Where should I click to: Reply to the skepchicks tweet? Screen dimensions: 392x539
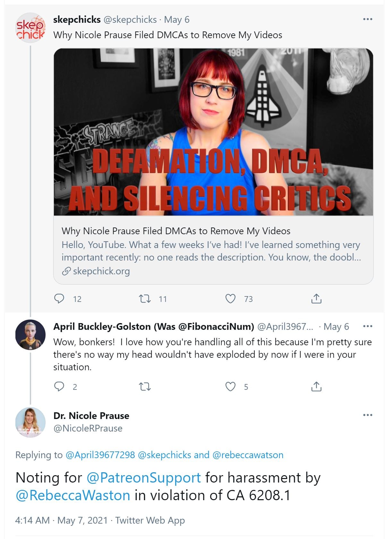point(59,299)
